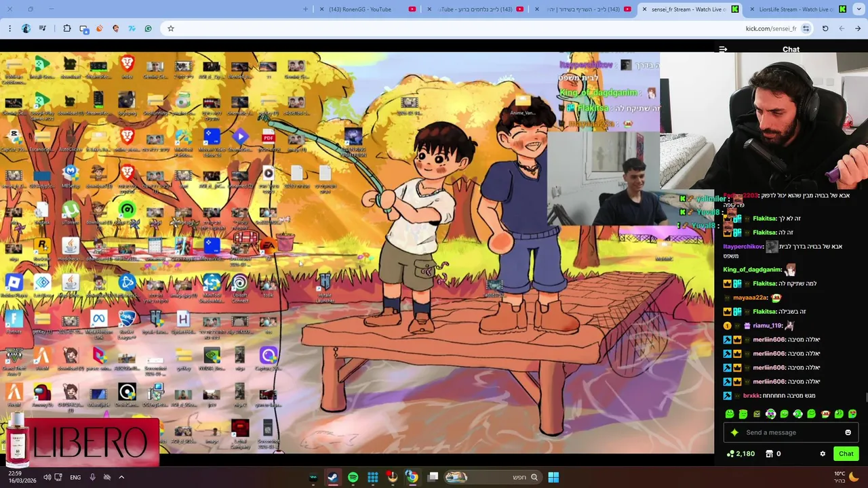The width and height of the screenshot is (868, 488).
Task: Click the Chat heading above messages
Action: (x=791, y=49)
